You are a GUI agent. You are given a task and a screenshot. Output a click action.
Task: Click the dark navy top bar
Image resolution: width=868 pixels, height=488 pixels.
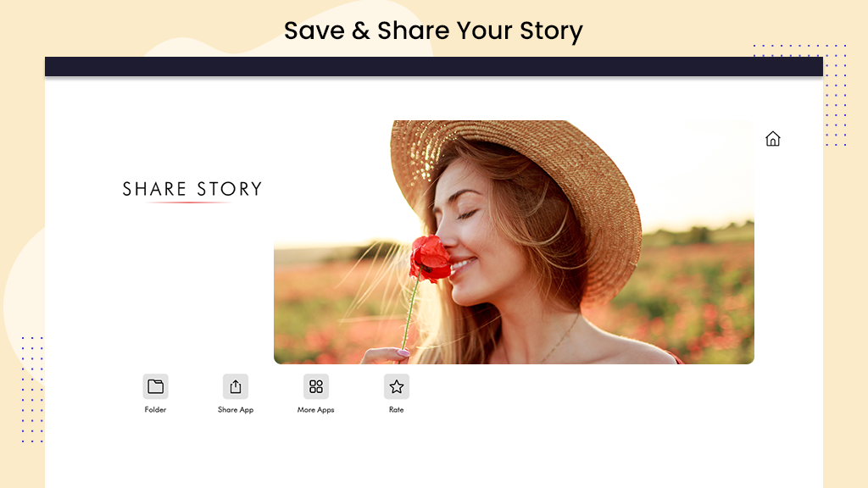433,66
